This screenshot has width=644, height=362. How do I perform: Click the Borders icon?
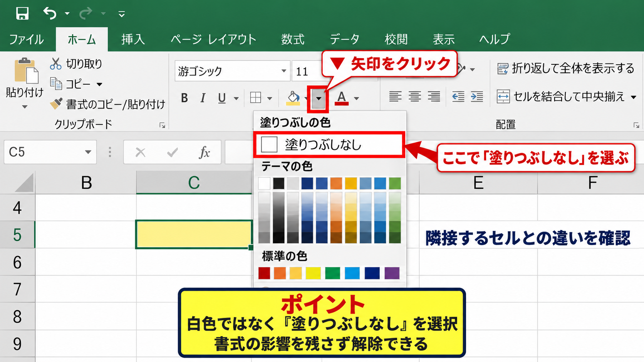[x=255, y=98]
